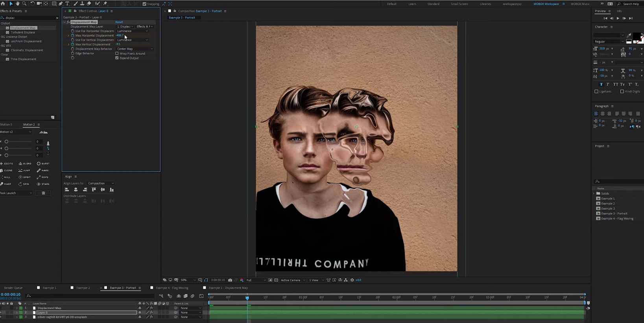Open the Home screen icon
The height and width of the screenshot is (323, 644).
coord(3,4)
